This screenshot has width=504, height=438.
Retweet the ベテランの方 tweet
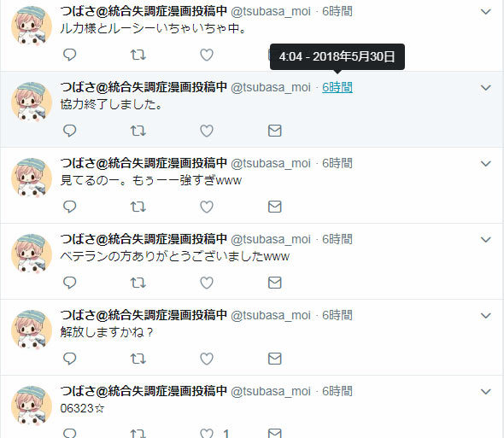[x=138, y=283]
